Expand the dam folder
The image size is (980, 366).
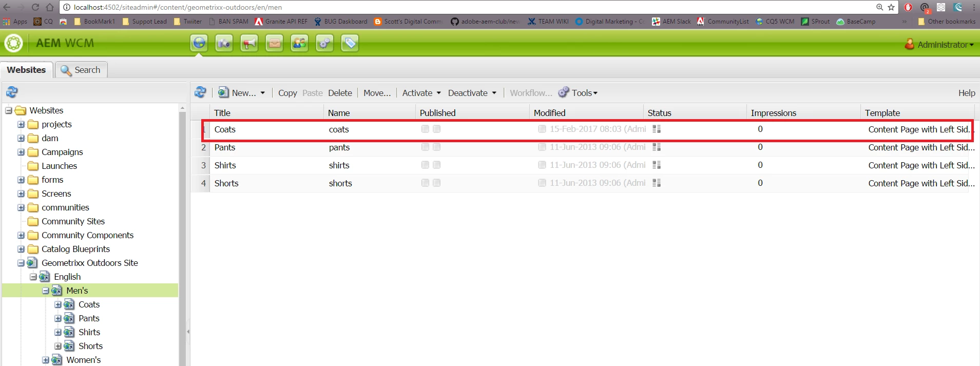coord(21,138)
